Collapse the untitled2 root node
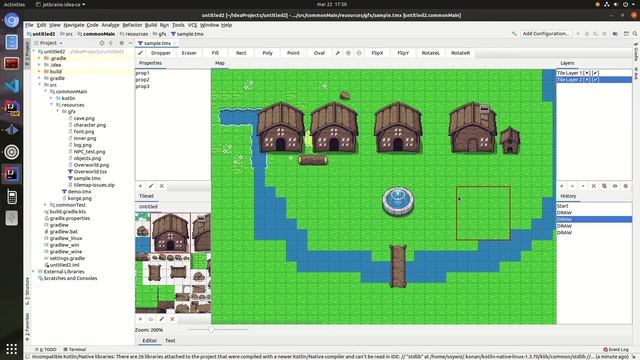The image size is (640, 360). pos(34,52)
